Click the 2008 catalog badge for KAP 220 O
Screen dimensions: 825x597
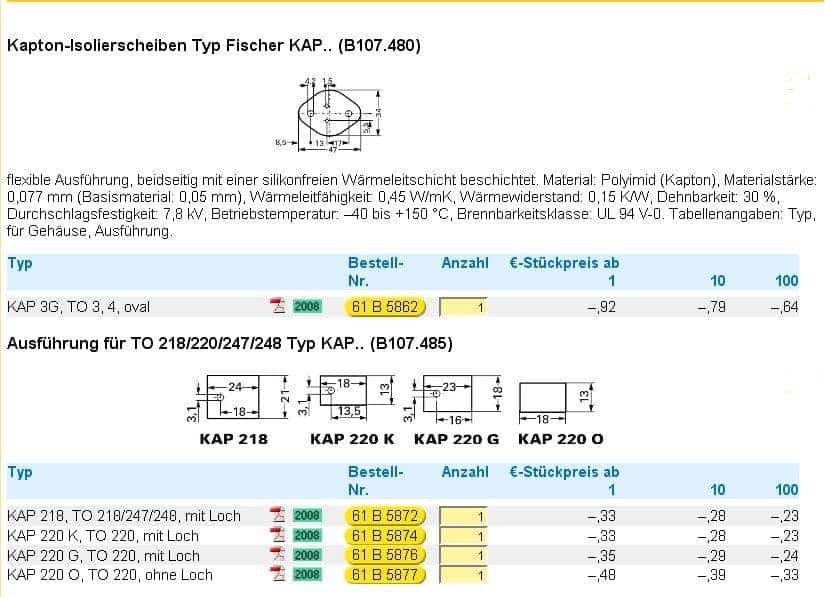tap(307, 574)
